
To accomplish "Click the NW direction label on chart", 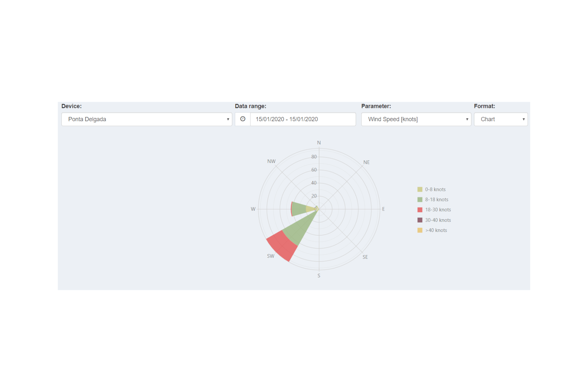I will (271, 161).
